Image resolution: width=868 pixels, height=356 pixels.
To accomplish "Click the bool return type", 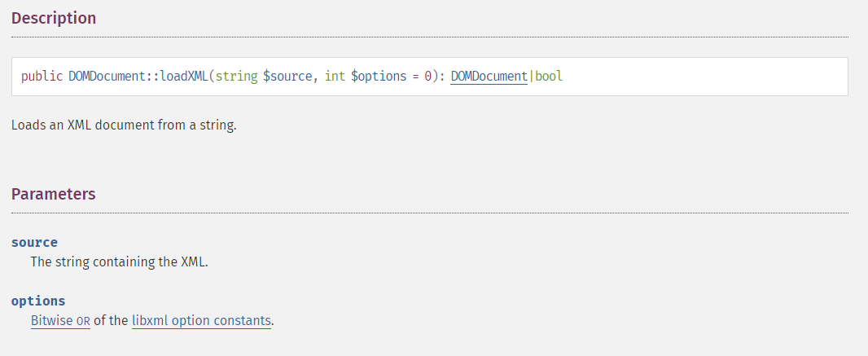I will tap(549, 77).
